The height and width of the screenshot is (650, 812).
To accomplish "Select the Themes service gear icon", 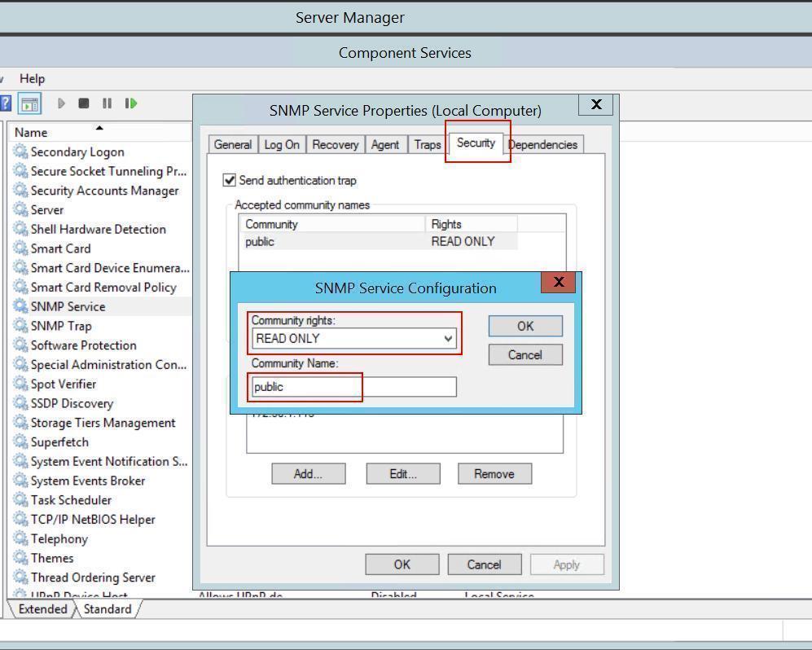I will pyautogui.click(x=20, y=558).
